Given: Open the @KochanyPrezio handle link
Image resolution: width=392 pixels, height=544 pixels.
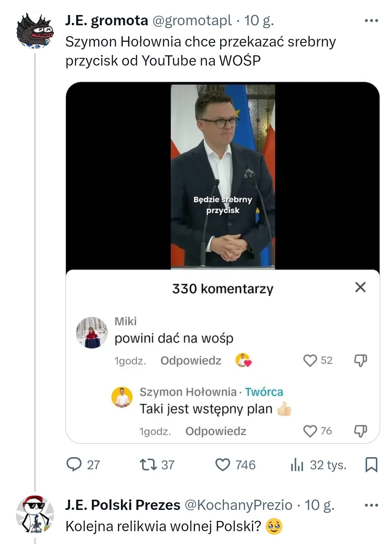Looking at the screenshot, I should click(238, 505).
